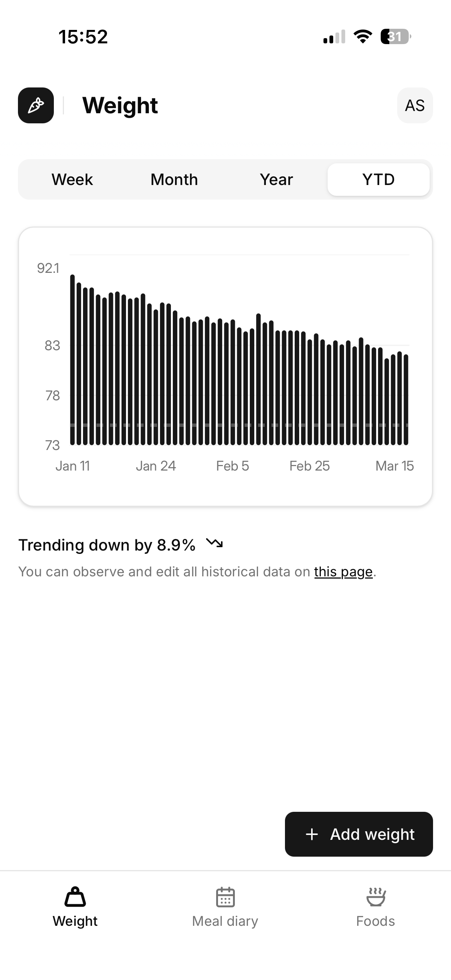This screenshot has width=451, height=980.
Task: Click the plus icon on Add weight button
Action: tap(311, 834)
